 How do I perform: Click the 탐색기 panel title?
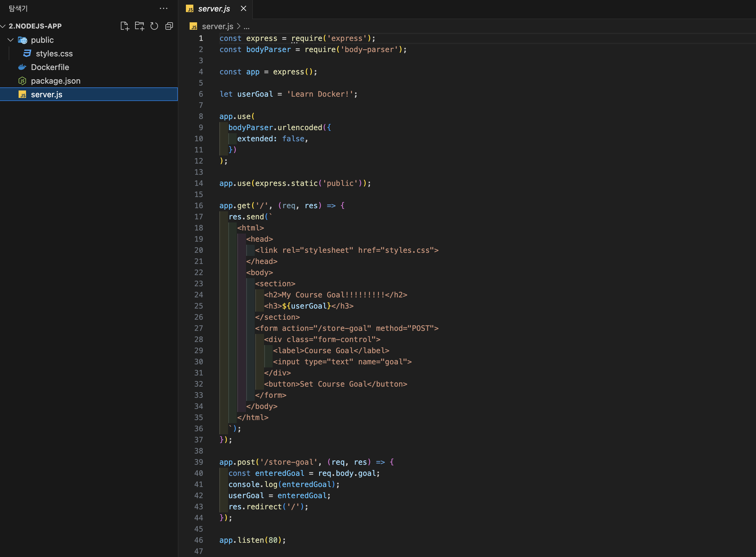click(x=18, y=8)
